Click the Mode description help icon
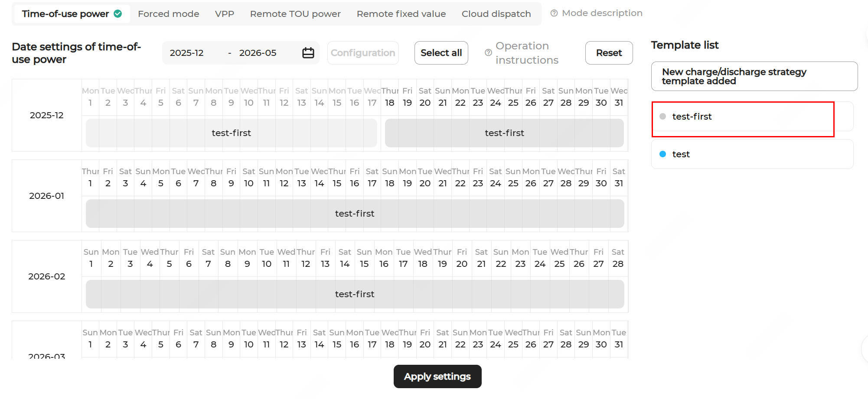The height and width of the screenshot is (399, 868). tap(554, 13)
